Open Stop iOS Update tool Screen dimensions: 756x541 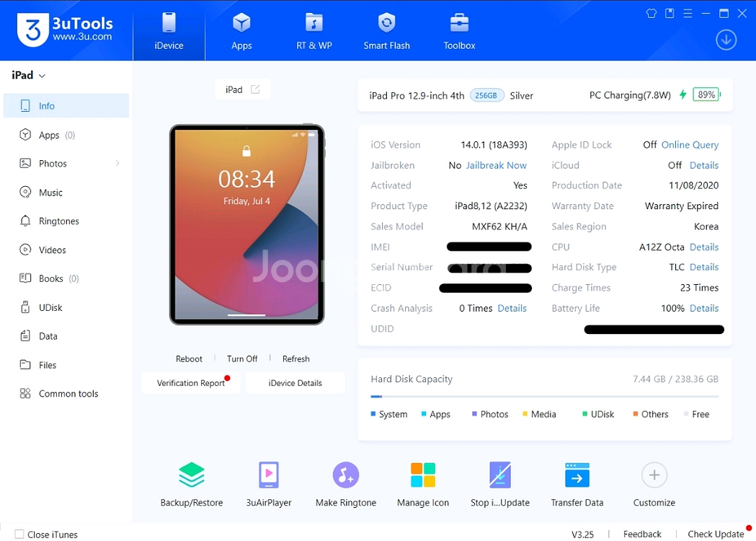(x=500, y=485)
